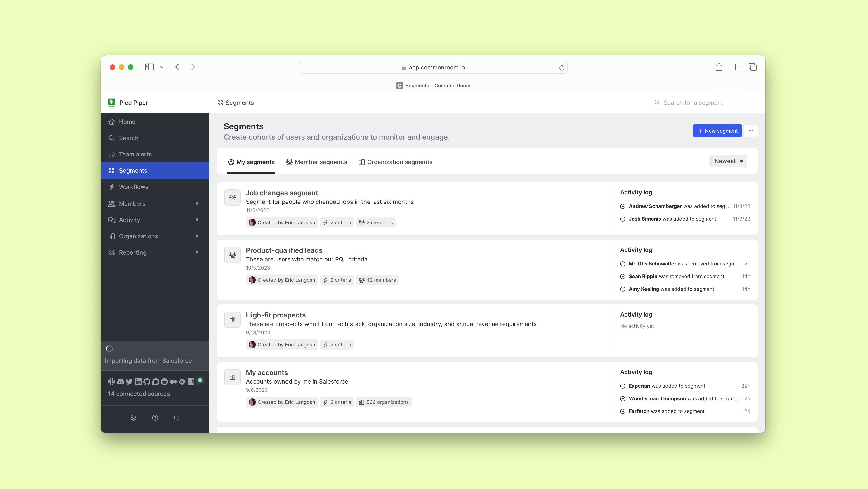
Task: Click the help question mark icon
Action: [155, 417]
